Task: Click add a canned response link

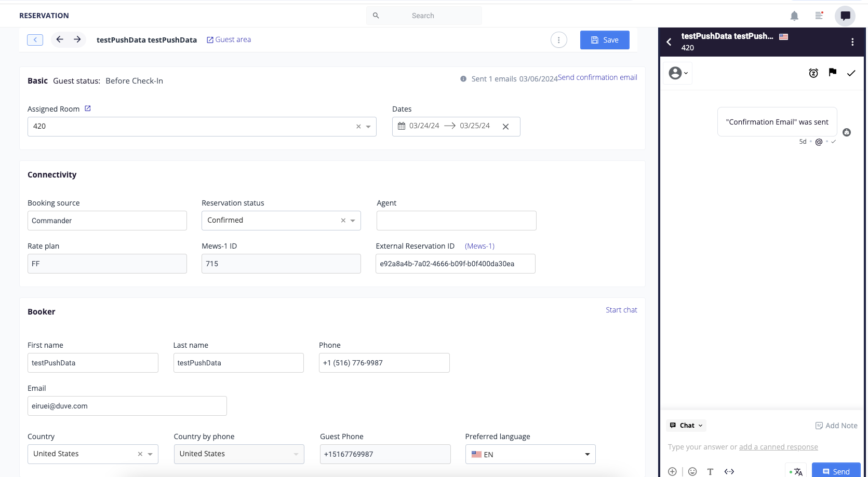Action: click(779, 447)
